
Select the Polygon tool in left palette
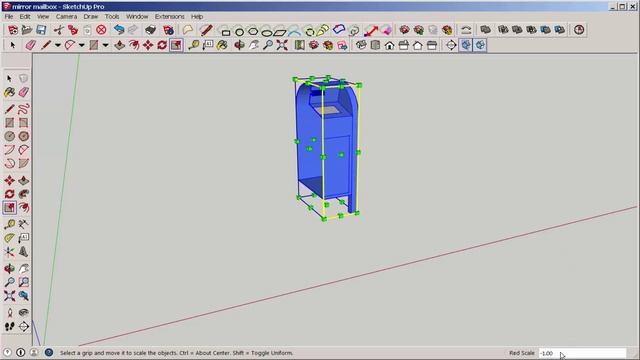(24, 136)
